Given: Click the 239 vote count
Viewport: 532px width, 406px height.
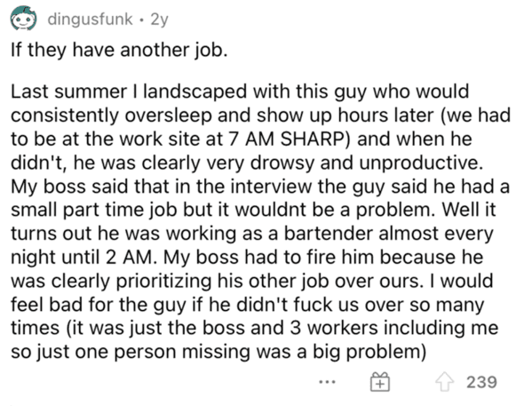Looking at the screenshot, I should (x=481, y=382).
